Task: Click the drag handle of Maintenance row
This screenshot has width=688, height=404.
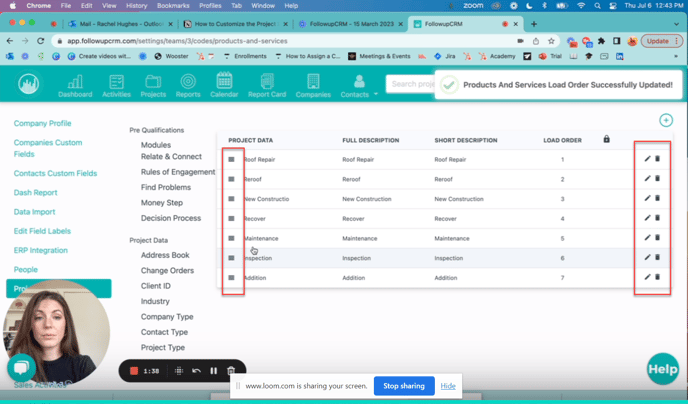Action: pos(231,239)
